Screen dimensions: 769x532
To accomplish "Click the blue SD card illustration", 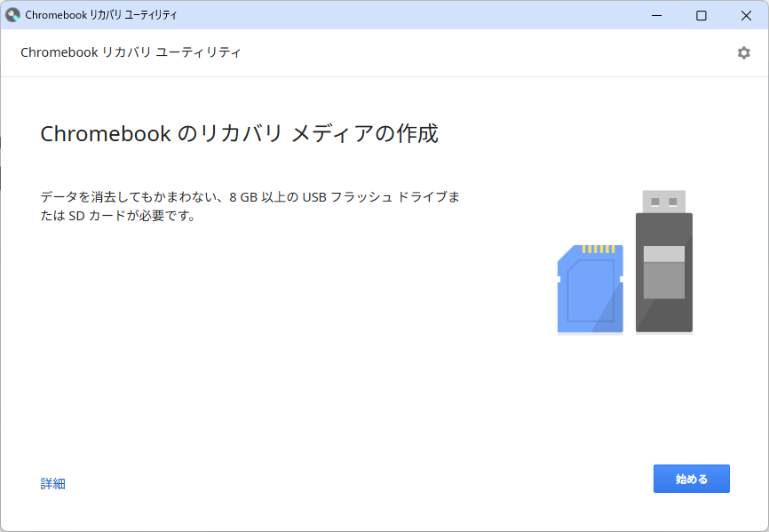I will [x=590, y=289].
